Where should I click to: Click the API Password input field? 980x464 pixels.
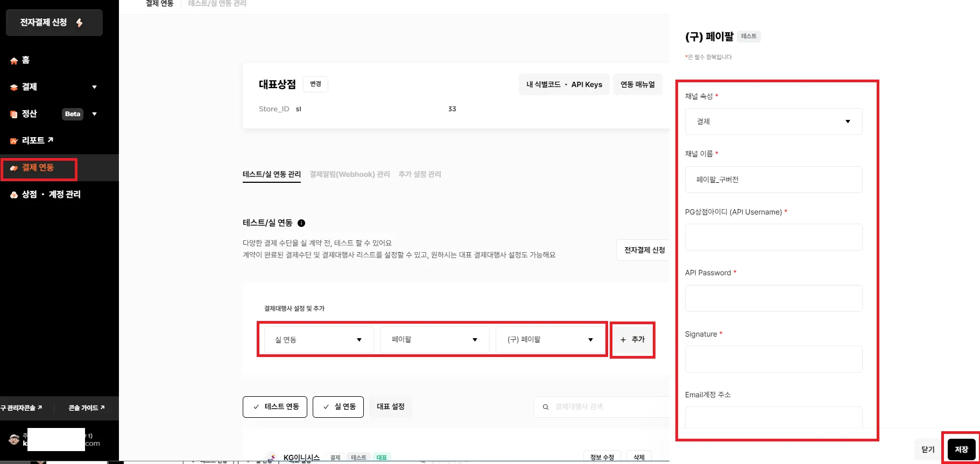point(773,298)
